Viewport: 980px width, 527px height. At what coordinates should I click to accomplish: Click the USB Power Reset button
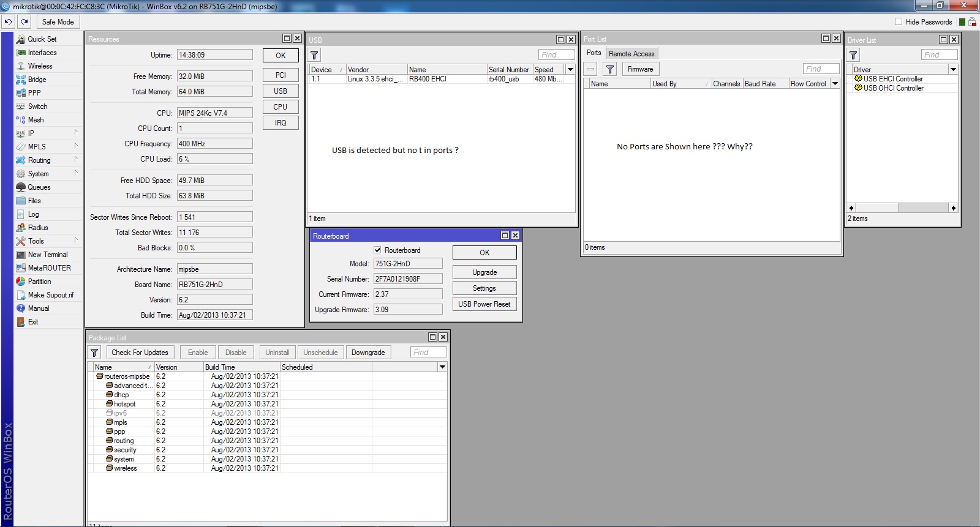coord(484,304)
